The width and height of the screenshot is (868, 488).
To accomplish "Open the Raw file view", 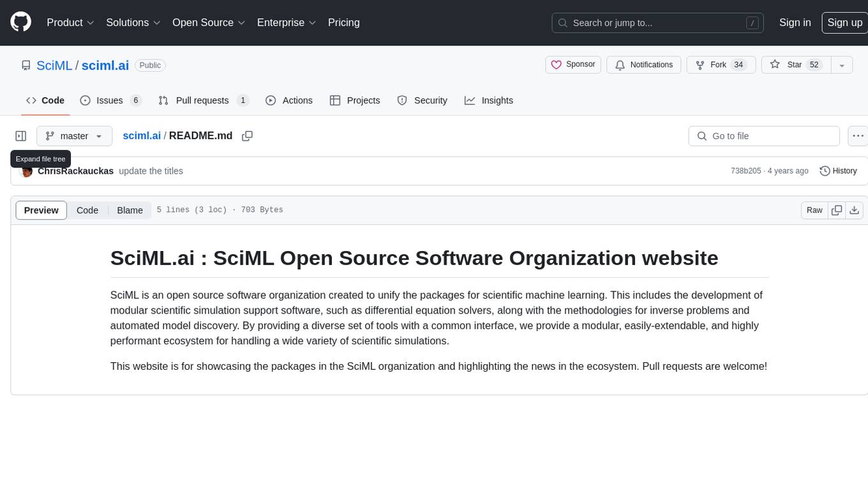I will tap(814, 210).
